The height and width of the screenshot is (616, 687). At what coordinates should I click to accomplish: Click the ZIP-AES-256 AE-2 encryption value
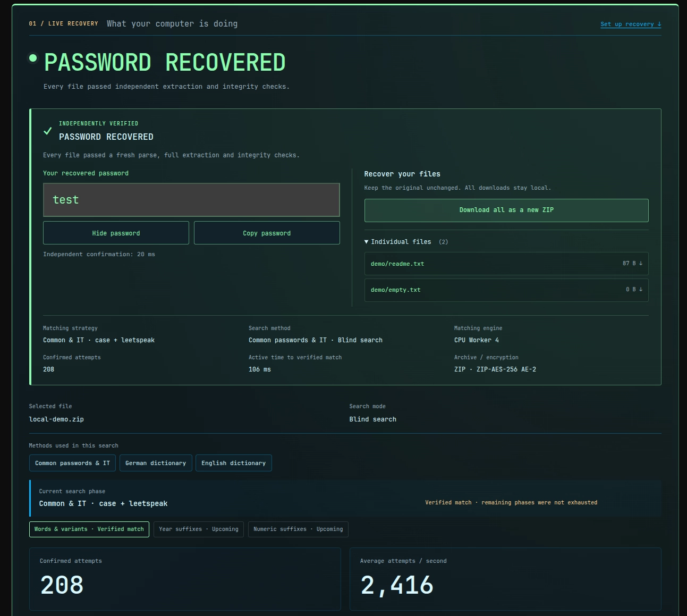click(495, 369)
